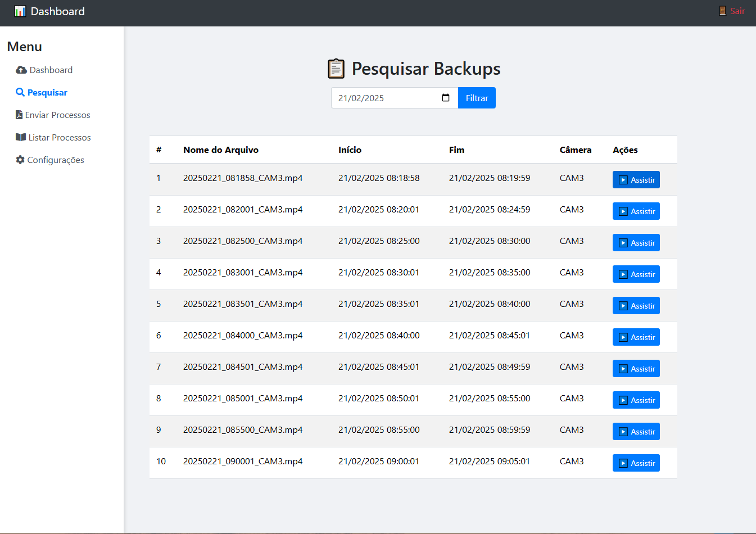This screenshot has width=756, height=534.
Task: Watch 20250221_081858_CAM3.mp4 with Assistir
Action: click(x=636, y=180)
